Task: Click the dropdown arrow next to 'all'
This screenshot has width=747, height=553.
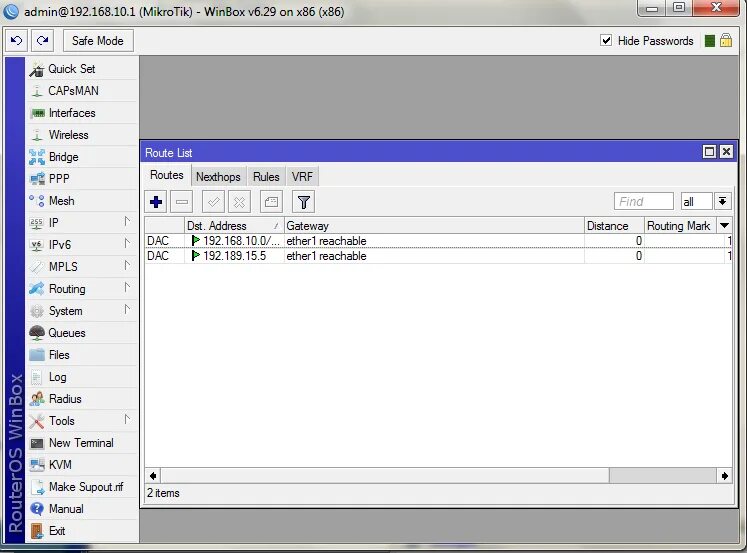Action: pos(722,201)
